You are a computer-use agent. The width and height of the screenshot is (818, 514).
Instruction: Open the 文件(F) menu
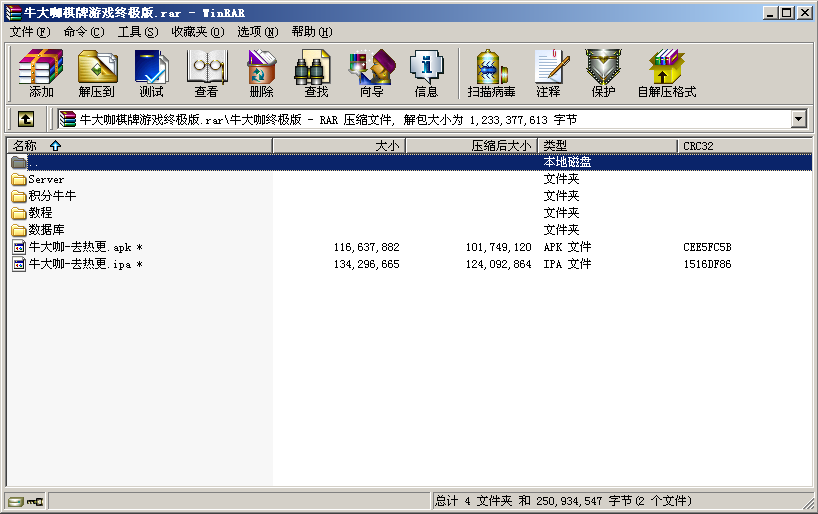(30, 32)
